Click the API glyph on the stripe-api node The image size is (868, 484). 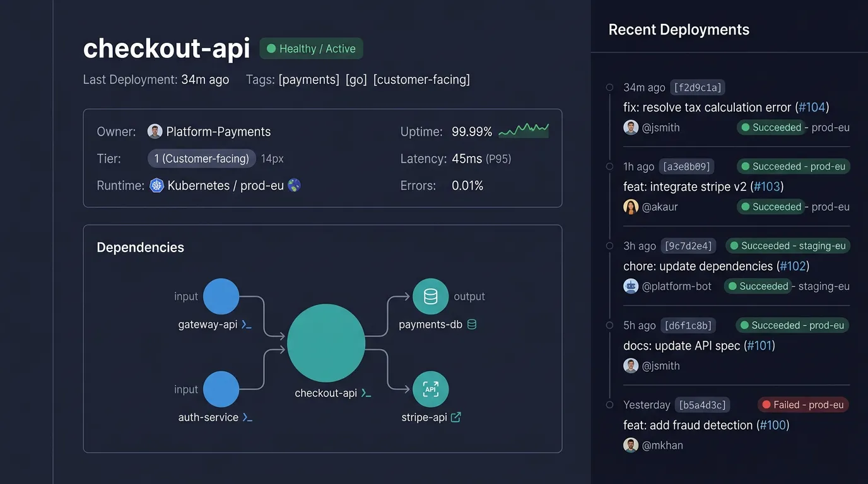(430, 389)
